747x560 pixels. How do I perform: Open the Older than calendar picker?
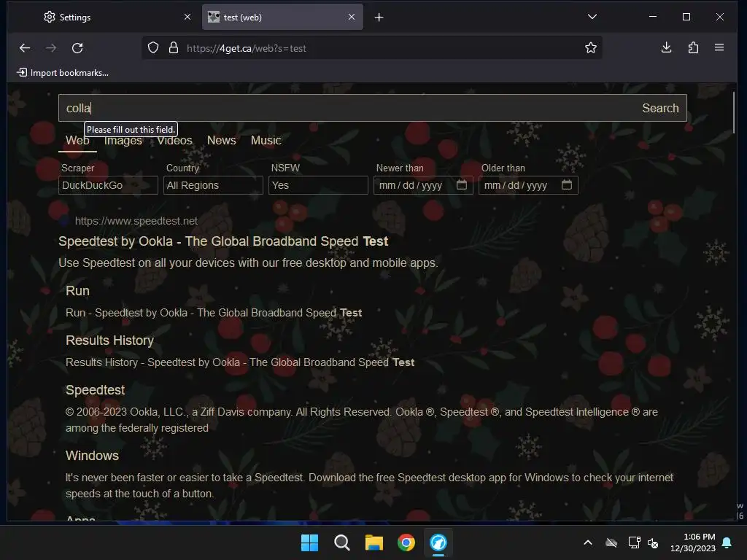pyautogui.click(x=566, y=184)
